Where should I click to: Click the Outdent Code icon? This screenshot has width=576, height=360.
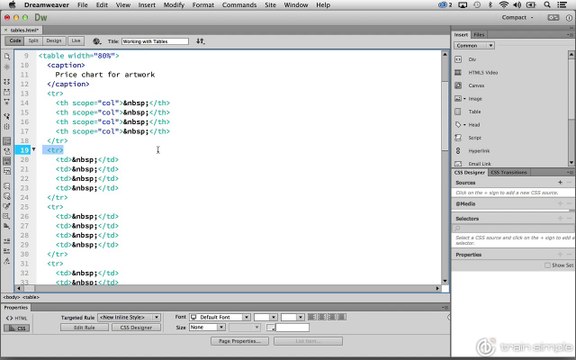(7, 251)
